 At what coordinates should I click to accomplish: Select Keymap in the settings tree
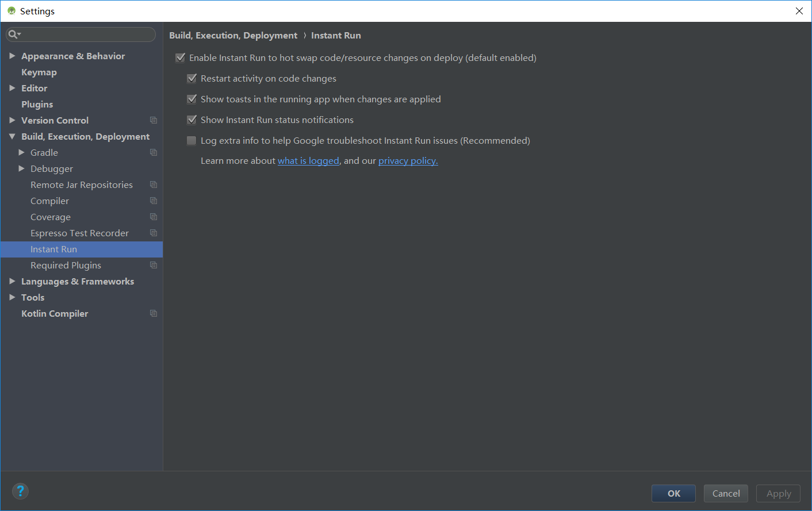[x=39, y=72]
